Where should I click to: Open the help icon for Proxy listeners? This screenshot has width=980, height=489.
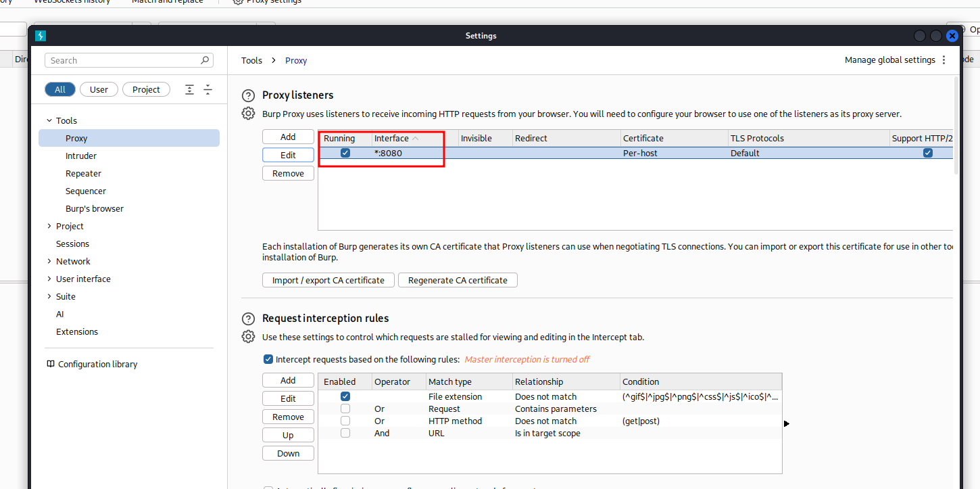coord(249,95)
